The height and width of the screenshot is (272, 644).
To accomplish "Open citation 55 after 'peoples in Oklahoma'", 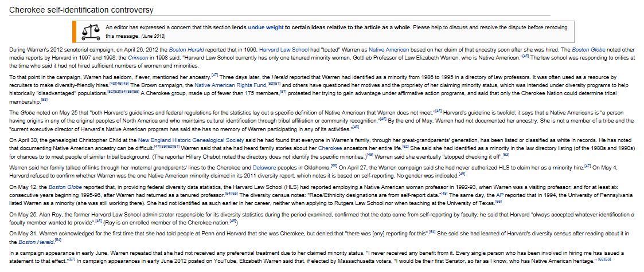I will pos(333,165).
